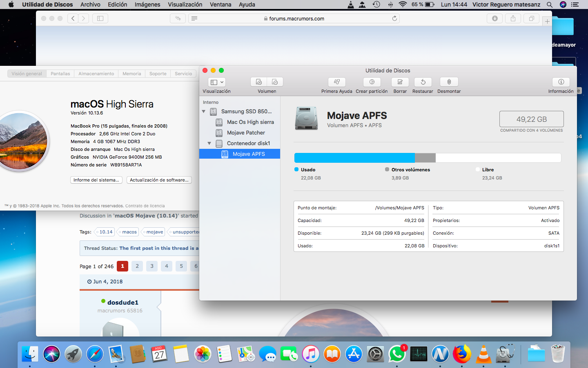Toggle the Safari sidebar button
The height and width of the screenshot is (368, 588).
[100, 18]
